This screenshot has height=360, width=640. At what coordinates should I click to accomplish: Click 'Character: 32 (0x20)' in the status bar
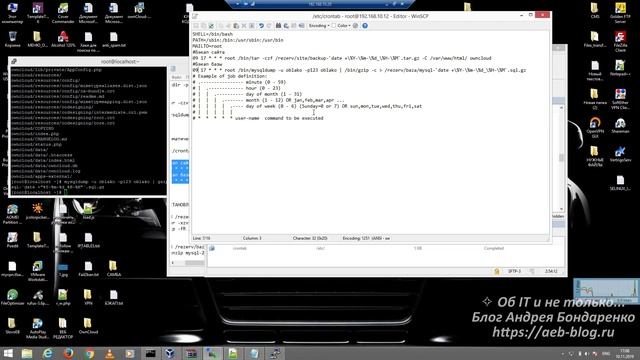(x=310, y=238)
